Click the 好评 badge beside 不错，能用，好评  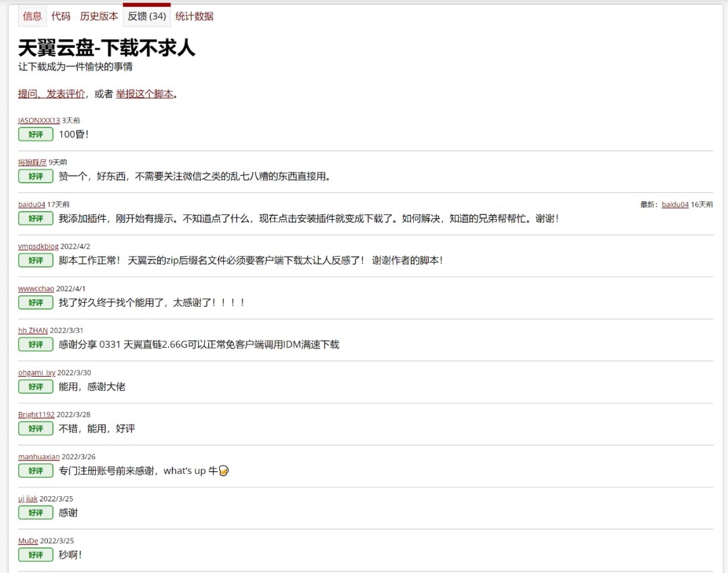pos(36,429)
